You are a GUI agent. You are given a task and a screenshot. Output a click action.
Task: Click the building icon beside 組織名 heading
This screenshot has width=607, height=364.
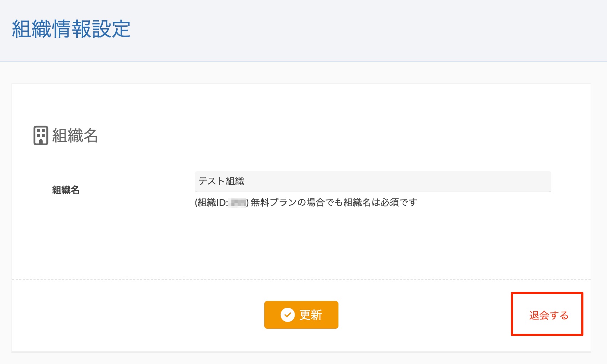point(41,135)
